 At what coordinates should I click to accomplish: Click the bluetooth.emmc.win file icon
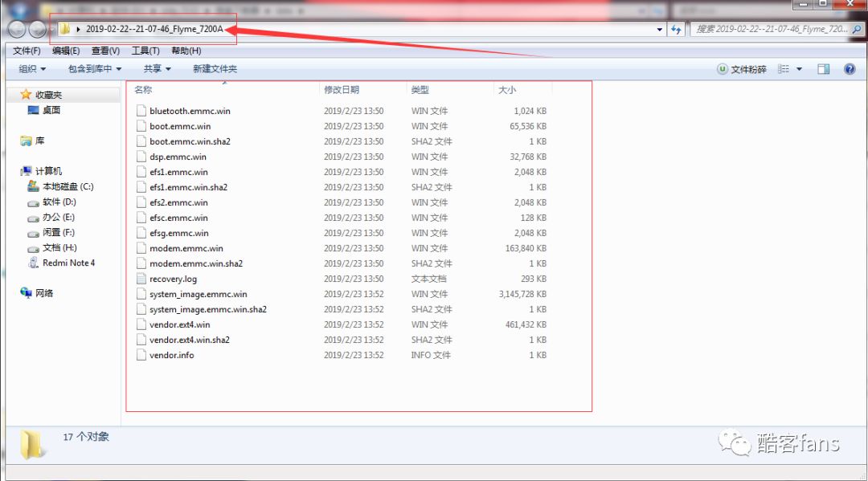point(141,111)
